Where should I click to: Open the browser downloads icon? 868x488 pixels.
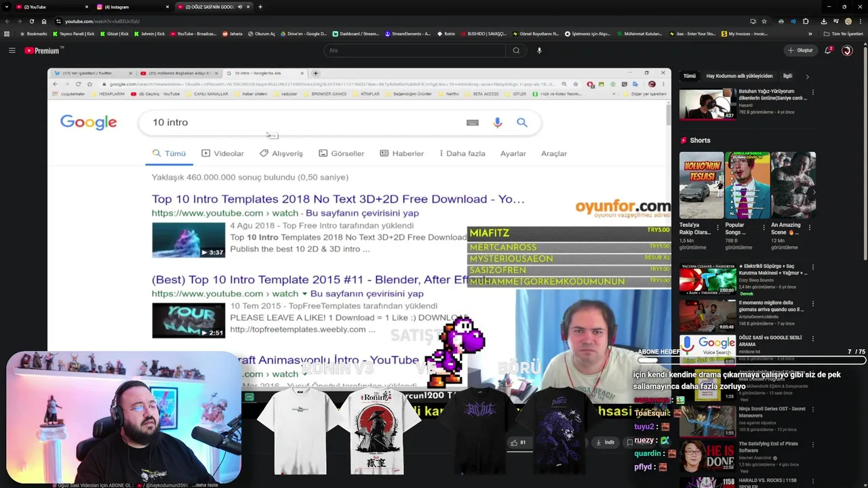pyautogui.click(x=823, y=21)
